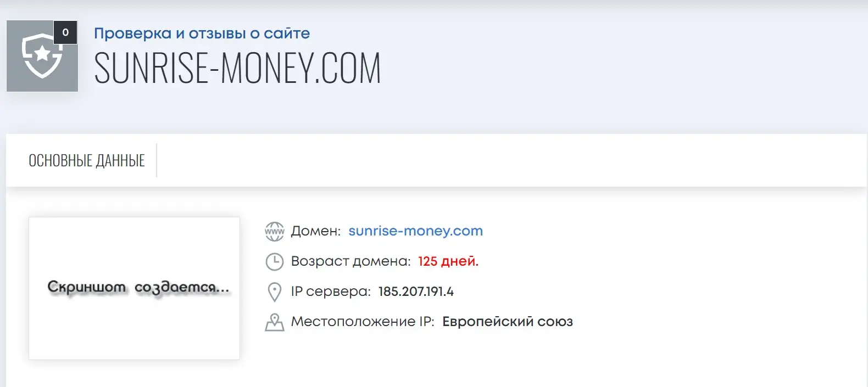Click the location pin icon by IP сервера

tap(274, 292)
